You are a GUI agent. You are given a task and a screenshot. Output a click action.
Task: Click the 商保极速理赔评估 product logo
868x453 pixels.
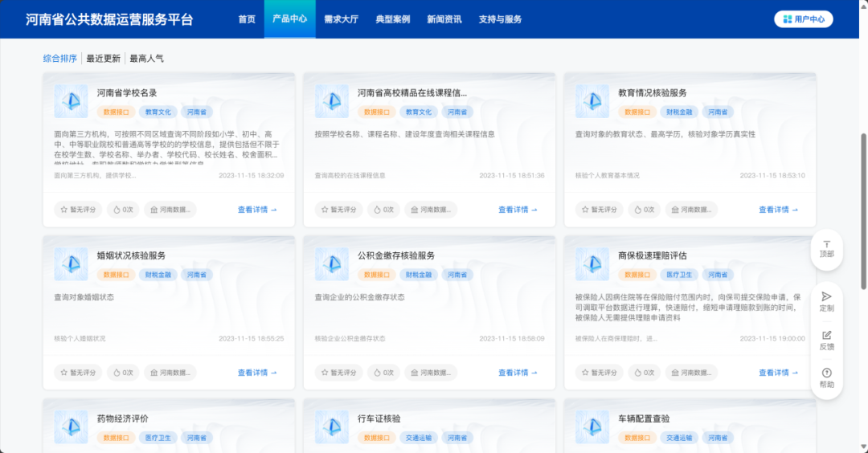coord(592,264)
